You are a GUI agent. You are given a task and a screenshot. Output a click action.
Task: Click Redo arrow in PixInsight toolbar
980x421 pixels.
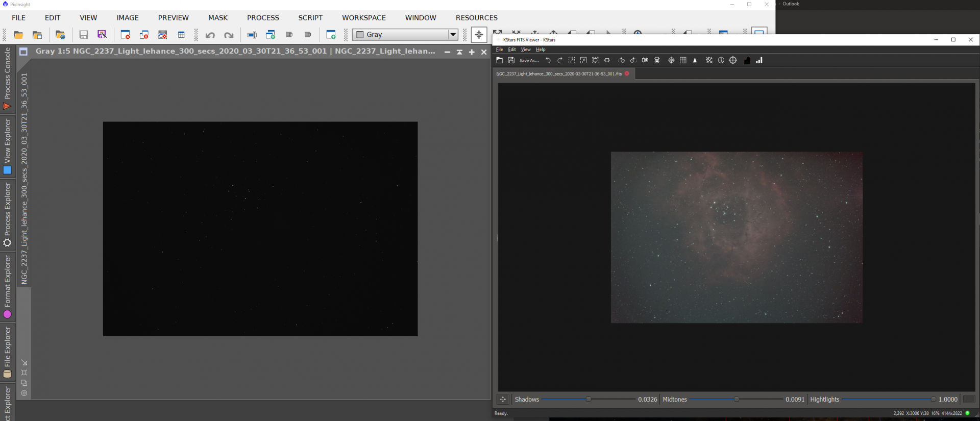click(x=229, y=35)
